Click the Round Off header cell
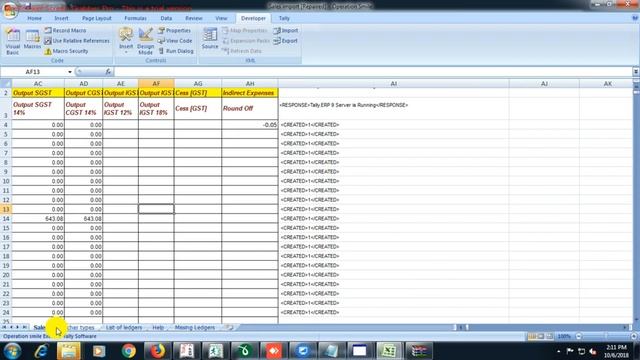The height and width of the screenshot is (360, 640). tap(250, 109)
